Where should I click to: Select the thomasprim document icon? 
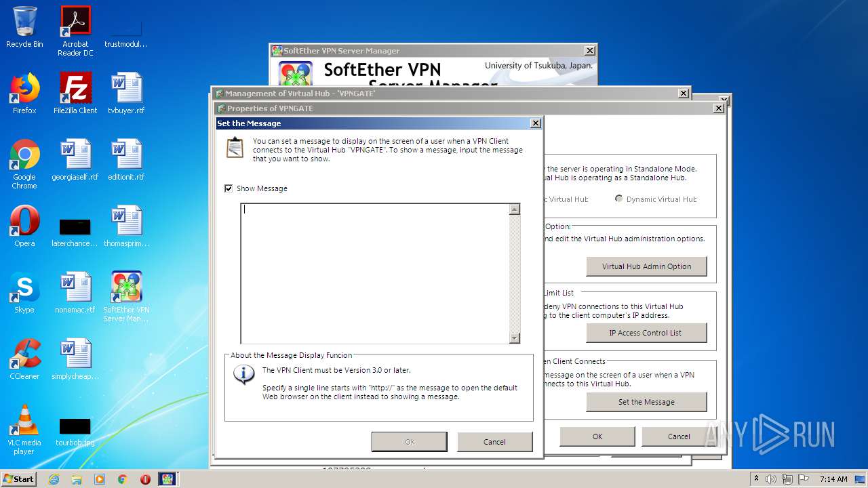126,226
